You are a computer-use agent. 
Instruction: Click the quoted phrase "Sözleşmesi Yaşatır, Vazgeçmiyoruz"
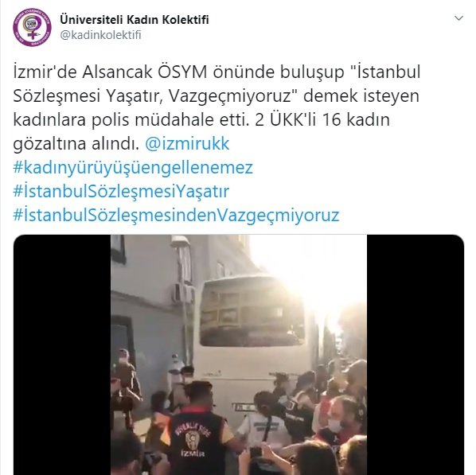pos(158,96)
